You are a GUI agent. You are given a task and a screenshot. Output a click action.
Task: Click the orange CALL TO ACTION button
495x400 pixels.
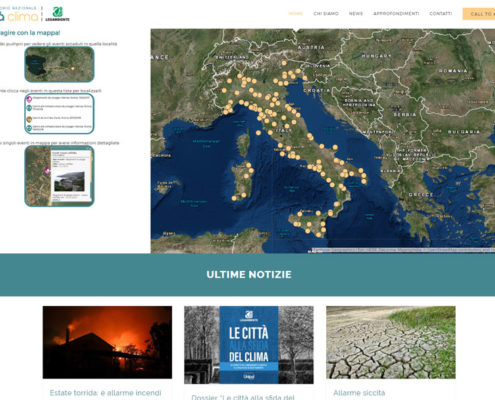click(x=479, y=14)
